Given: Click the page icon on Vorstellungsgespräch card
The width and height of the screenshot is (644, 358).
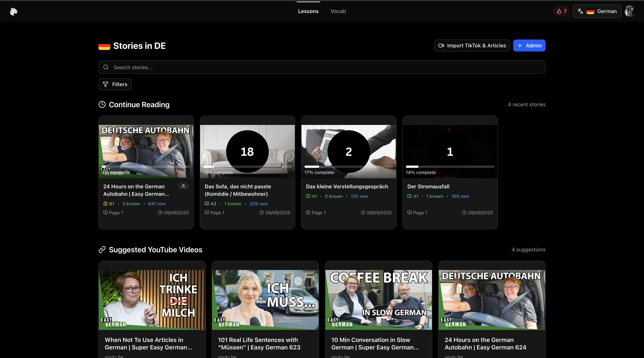Looking at the screenshot, I should 308,213.
